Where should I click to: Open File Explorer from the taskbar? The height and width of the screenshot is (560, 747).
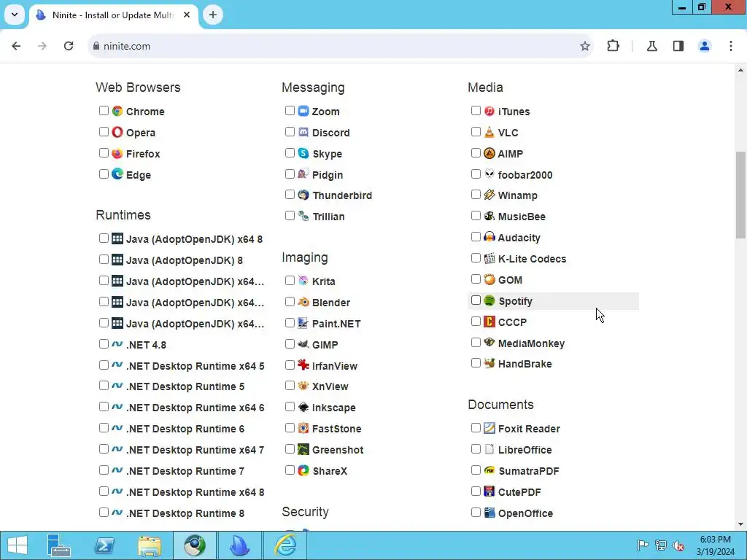pos(149,545)
